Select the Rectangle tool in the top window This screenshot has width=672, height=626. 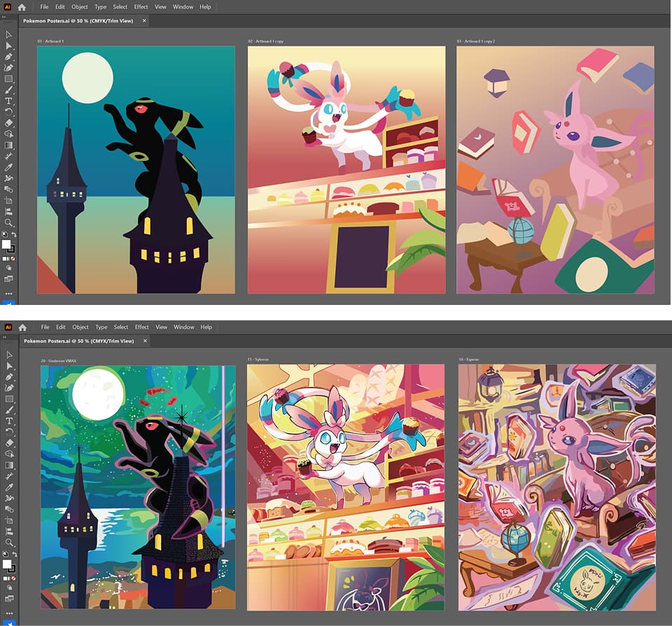coord(8,79)
